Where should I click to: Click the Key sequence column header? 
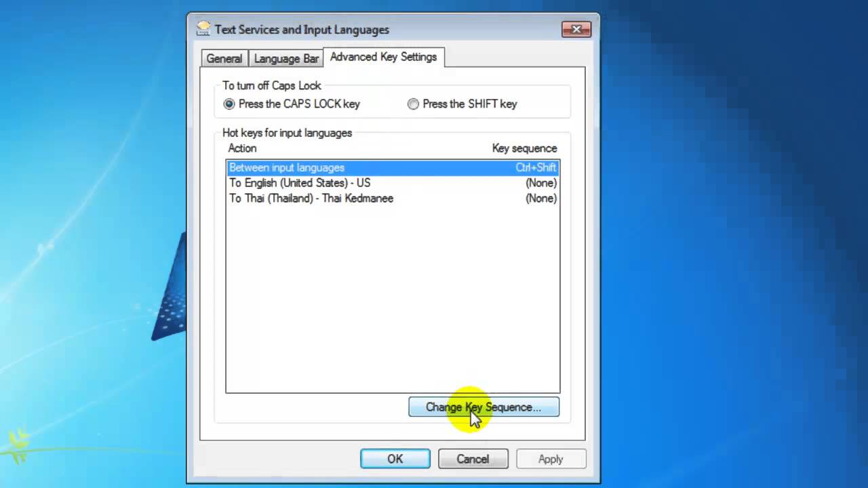tap(524, 148)
